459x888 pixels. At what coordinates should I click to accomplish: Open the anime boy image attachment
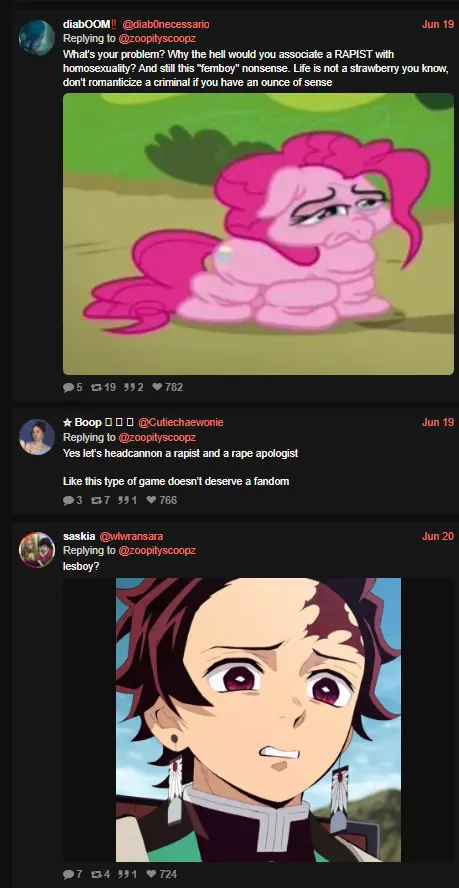click(258, 720)
